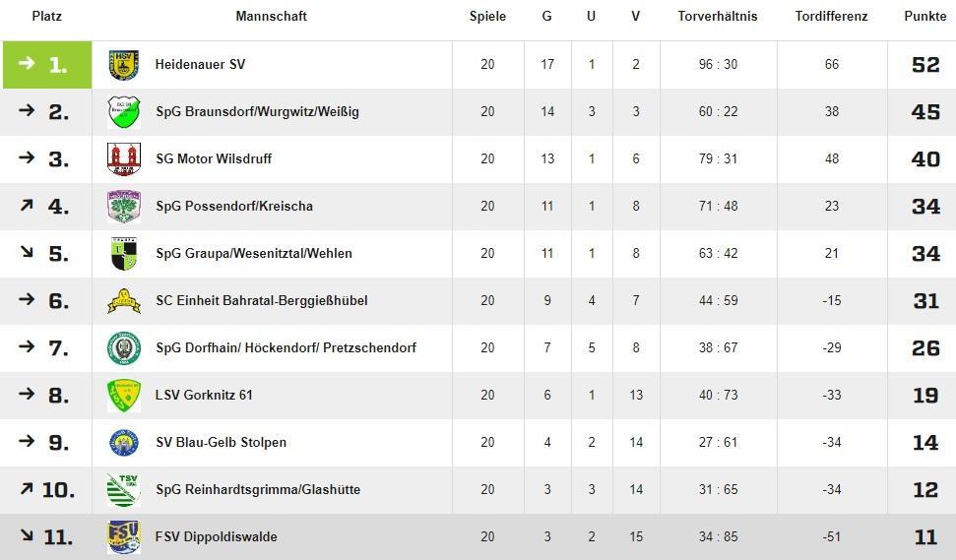
Task: Click the LSV Gorknitz 61 club logo
Action: [123, 396]
